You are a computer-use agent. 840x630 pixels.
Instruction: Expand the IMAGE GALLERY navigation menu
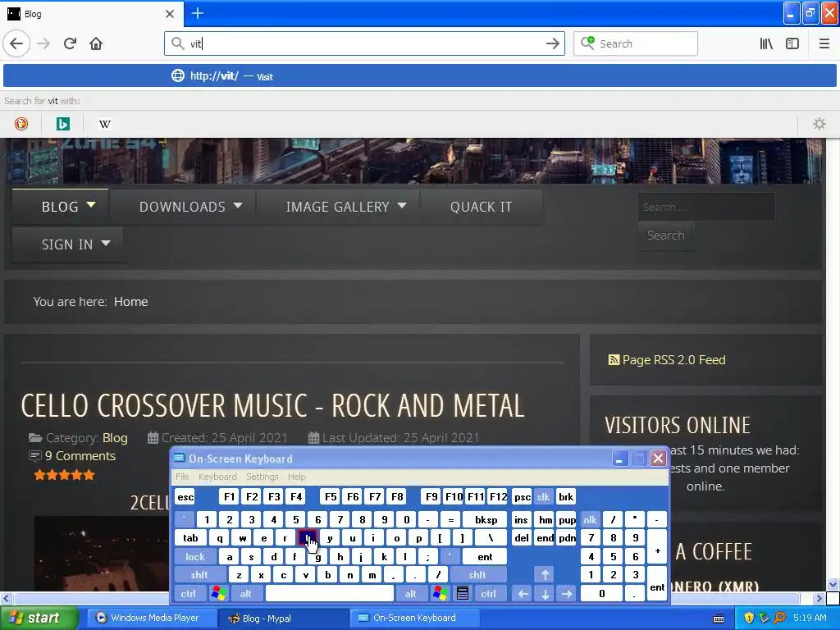(x=345, y=206)
